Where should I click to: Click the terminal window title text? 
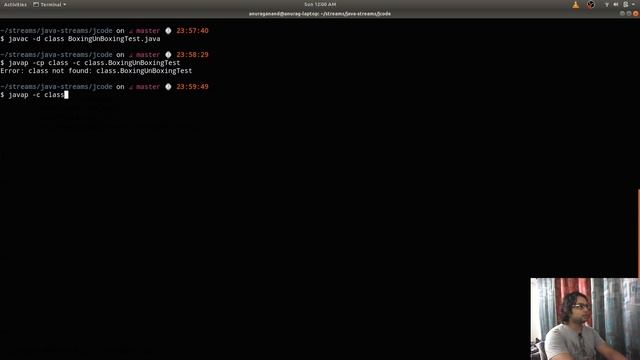[320, 14]
